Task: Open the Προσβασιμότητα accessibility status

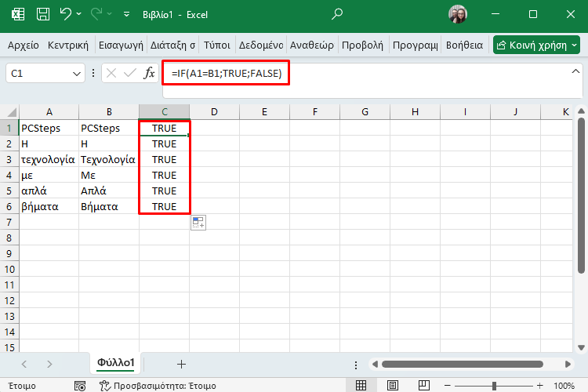Action: pyautogui.click(x=158, y=386)
